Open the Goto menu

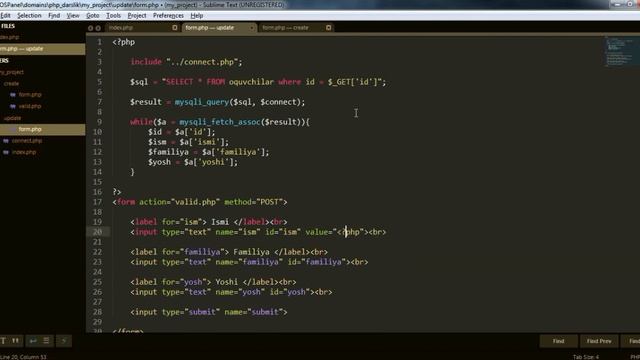pos(93,16)
